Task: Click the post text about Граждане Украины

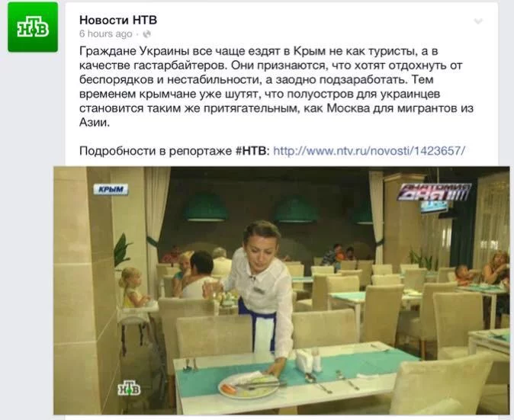Action: [x=276, y=86]
